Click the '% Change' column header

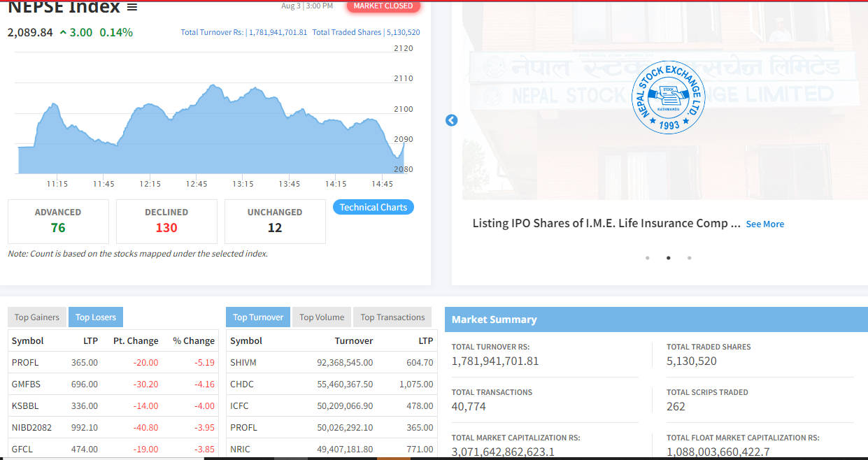(x=194, y=341)
